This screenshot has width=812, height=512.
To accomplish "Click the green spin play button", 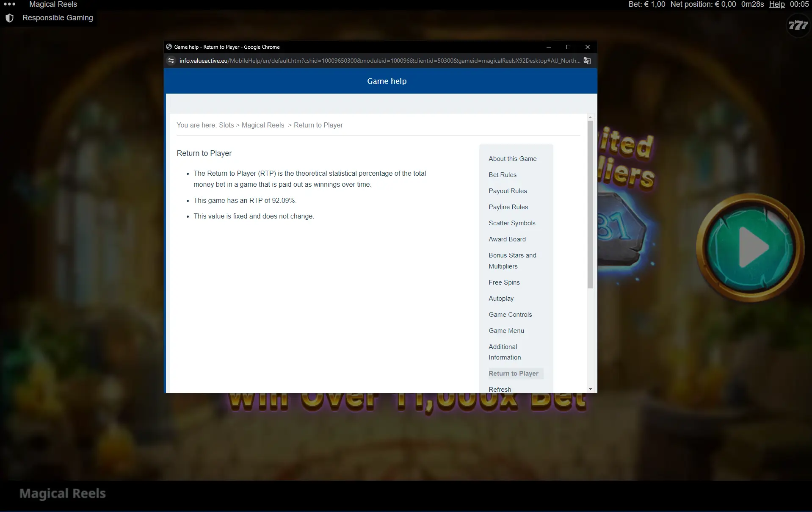I will (750, 247).
